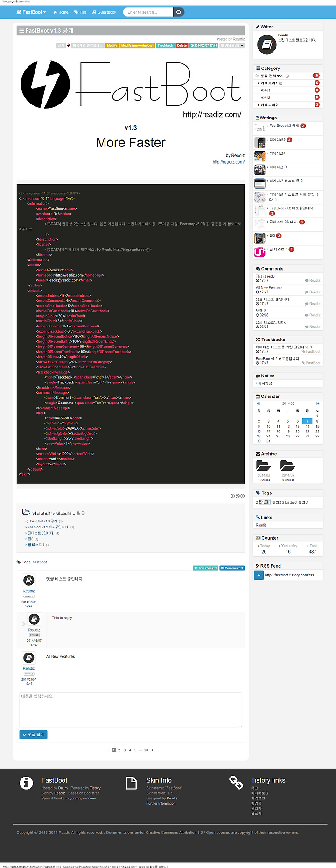336x868 pixels.
Task: Click the Tistory links chain icon
Action: [236, 782]
